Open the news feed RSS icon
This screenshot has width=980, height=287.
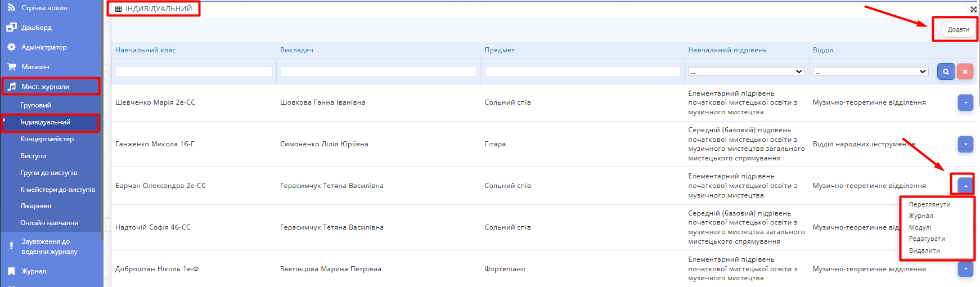click(11, 7)
